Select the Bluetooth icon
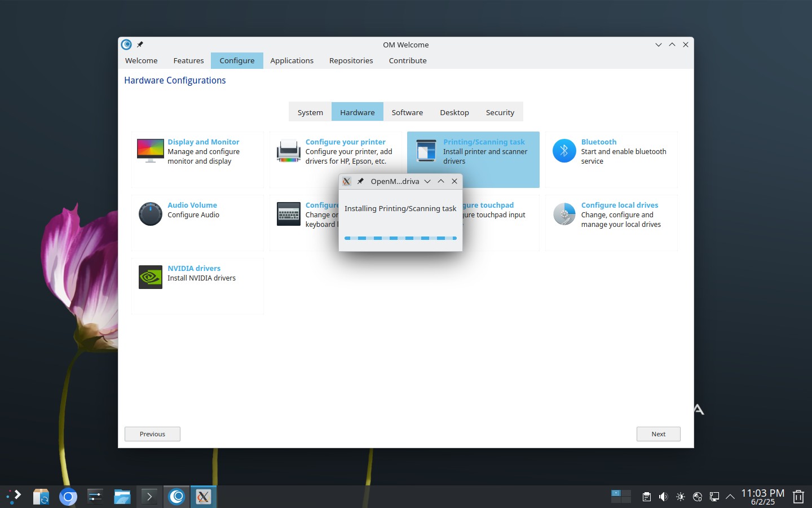 point(564,151)
